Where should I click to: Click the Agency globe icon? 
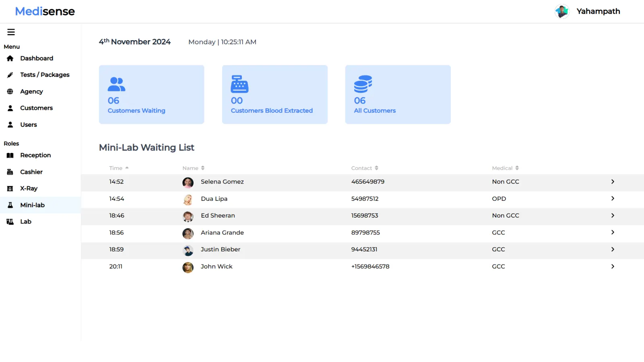pyautogui.click(x=10, y=92)
